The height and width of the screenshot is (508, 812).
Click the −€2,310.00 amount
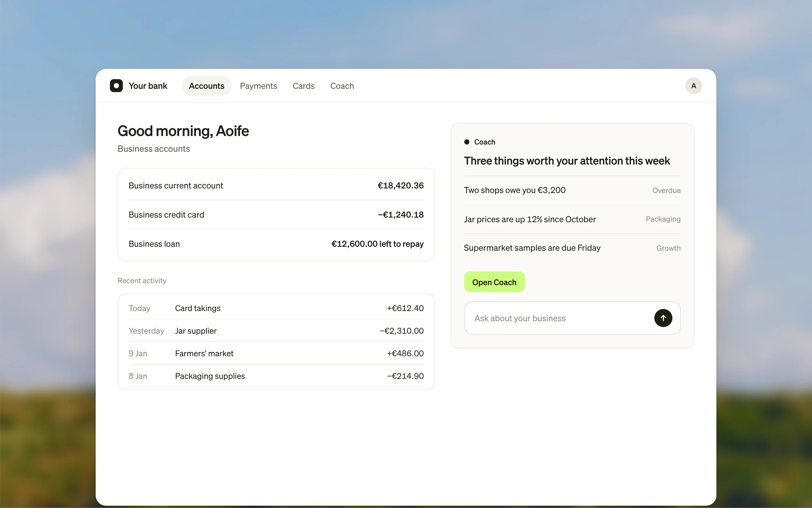pos(402,331)
